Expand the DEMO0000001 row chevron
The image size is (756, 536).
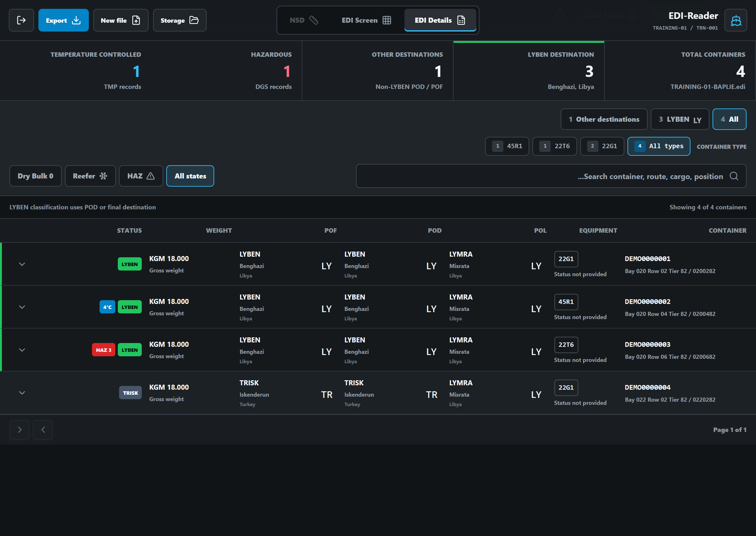coord(22,264)
